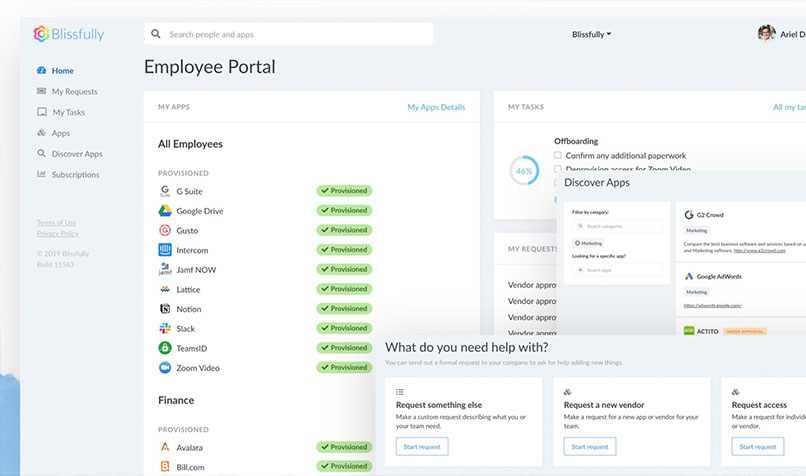Click the Google Drive icon
The width and height of the screenshot is (806, 476).
tap(165, 211)
